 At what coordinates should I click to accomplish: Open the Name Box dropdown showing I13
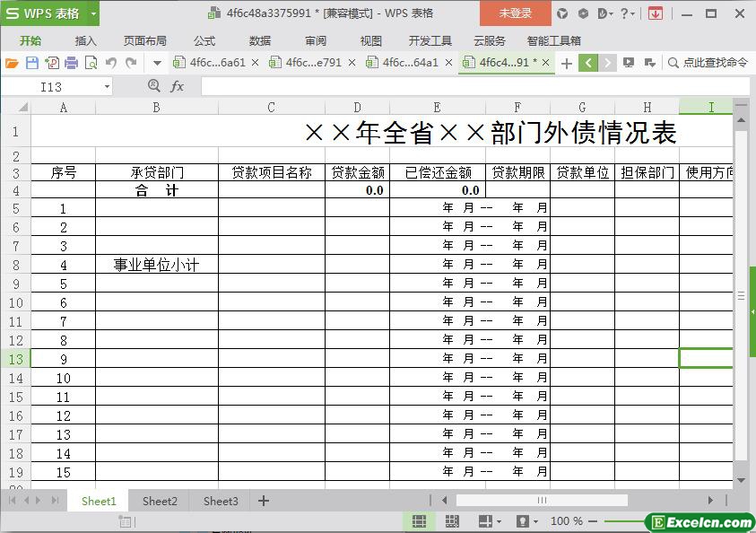[107, 87]
